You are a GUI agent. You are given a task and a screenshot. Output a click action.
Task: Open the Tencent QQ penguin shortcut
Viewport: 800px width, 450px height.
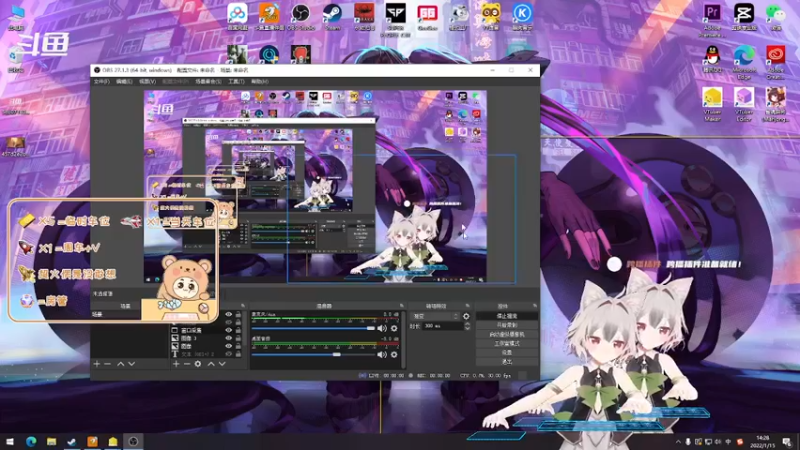pos(712,58)
